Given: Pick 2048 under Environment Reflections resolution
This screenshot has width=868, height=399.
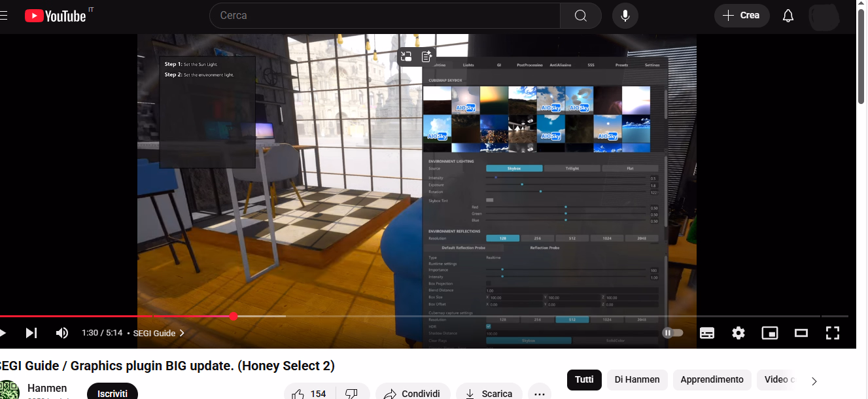Looking at the screenshot, I should pos(642,238).
